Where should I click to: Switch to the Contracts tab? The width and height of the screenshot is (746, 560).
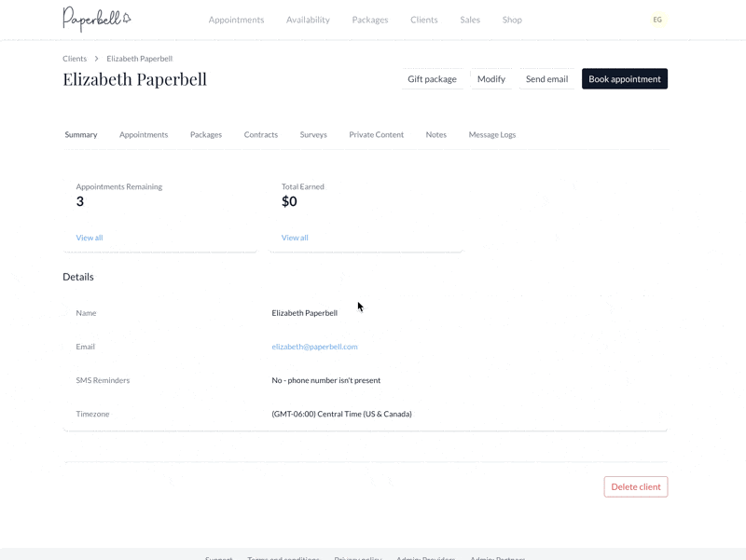coord(261,135)
